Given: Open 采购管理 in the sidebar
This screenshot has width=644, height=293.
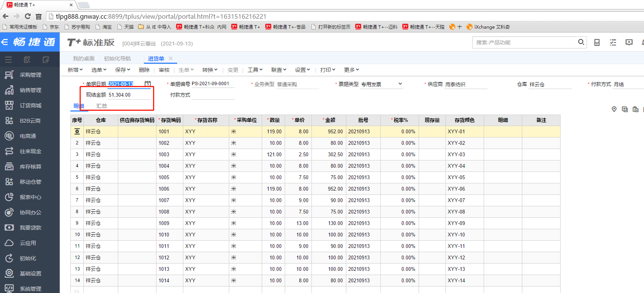Looking at the screenshot, I should click(x=30, y=75).
